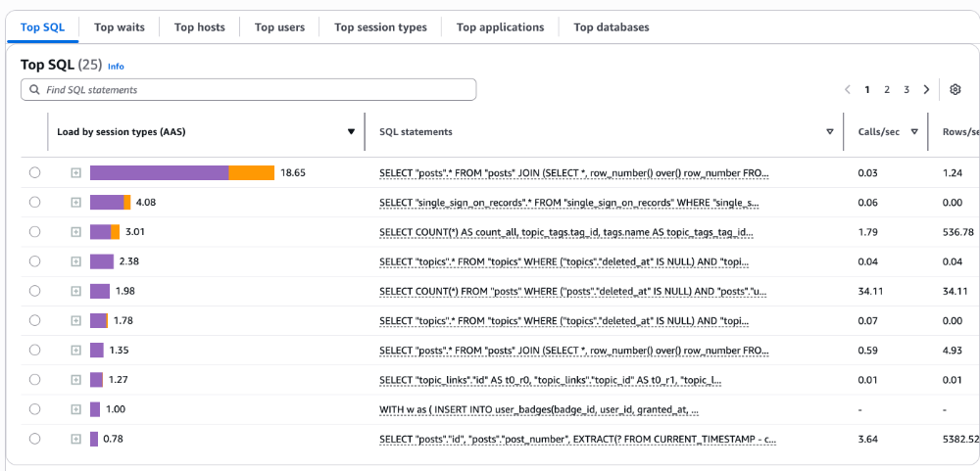Go to page 2 of results
Image resolution: width=980 pixels, height=471 pixels.
point(887,89)
